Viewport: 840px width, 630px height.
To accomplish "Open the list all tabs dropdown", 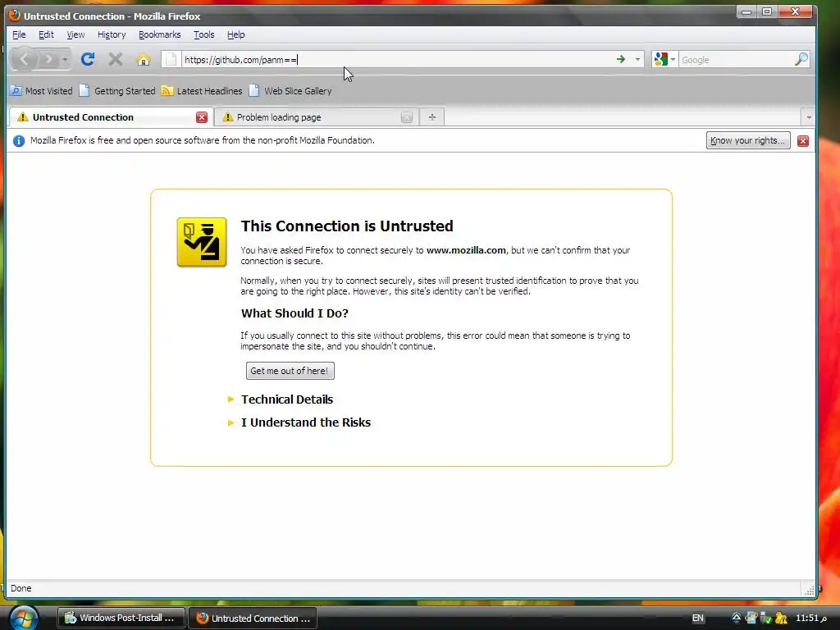I will [808, 116].
